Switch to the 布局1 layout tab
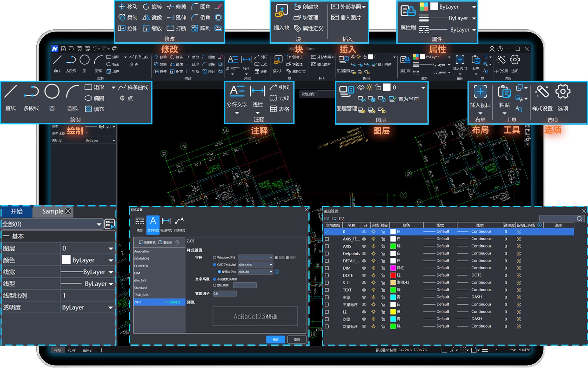Viewport: 588px width, 368px height. point(72,350)
